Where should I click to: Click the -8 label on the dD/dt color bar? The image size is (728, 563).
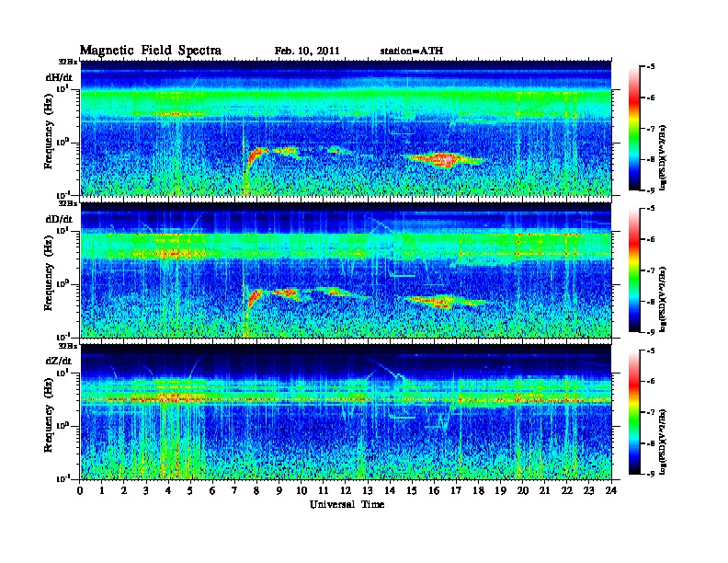[x=651, y=302]
